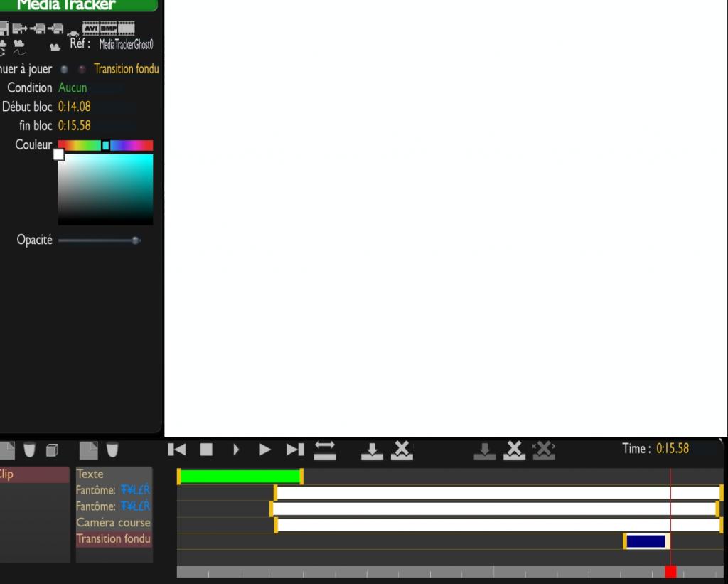The image size is (728, 584).
Task: Click the cube icon in clip toolbar
Action: [x=52, y=450]
